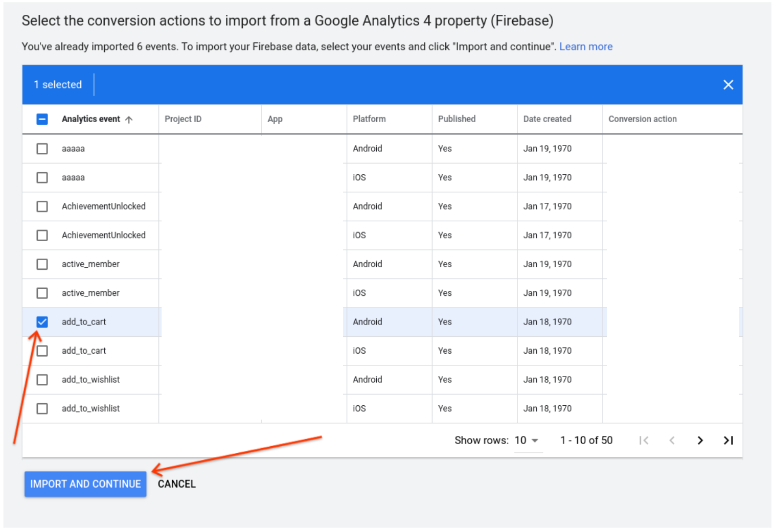Uncheck the add_to_cart Android event

click(42, 322)
